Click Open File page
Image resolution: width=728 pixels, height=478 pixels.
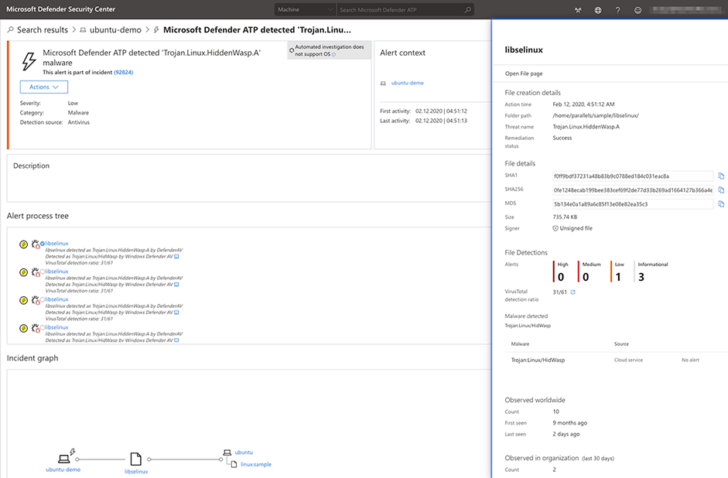click(524, 73)
